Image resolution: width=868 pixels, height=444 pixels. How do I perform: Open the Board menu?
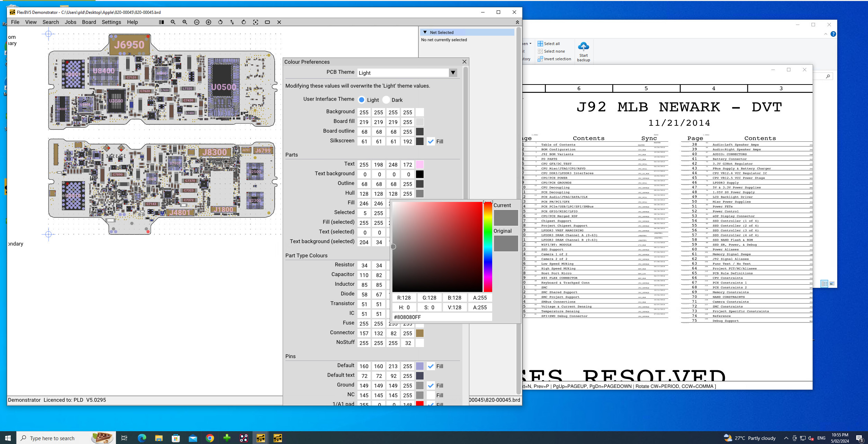point(89,22)
